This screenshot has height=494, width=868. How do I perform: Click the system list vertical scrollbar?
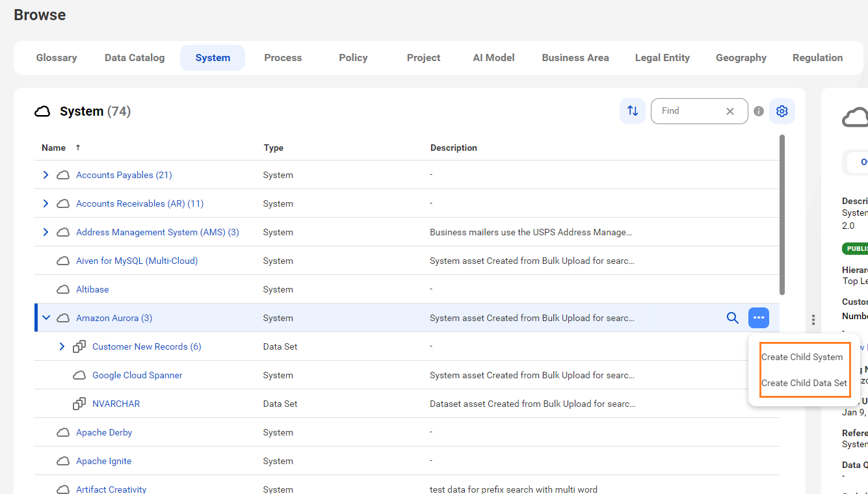point(782,214)
